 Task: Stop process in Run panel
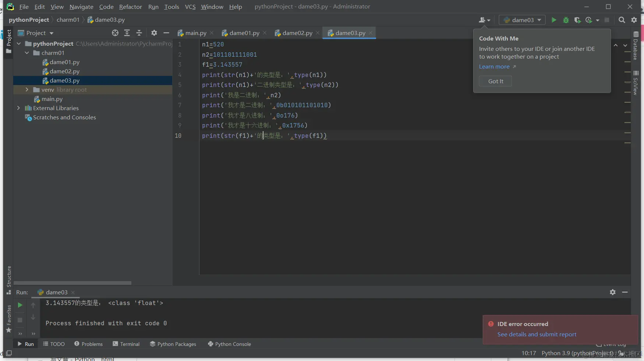[x=20, y=320]
